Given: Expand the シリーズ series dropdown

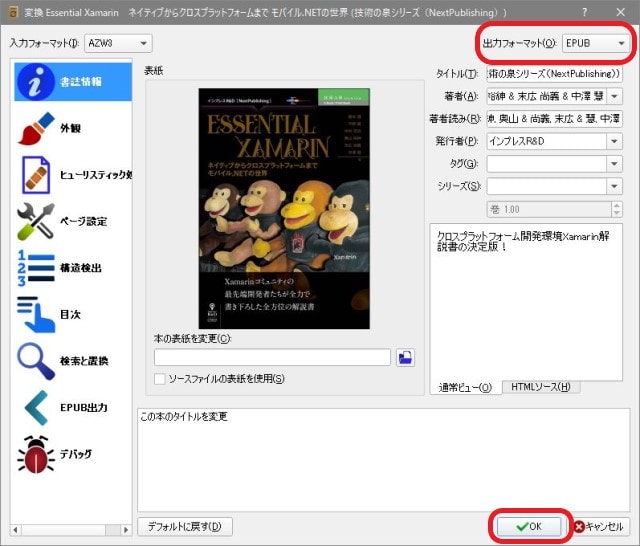Looking at the screenshot, I should click(x=614, y=186).
